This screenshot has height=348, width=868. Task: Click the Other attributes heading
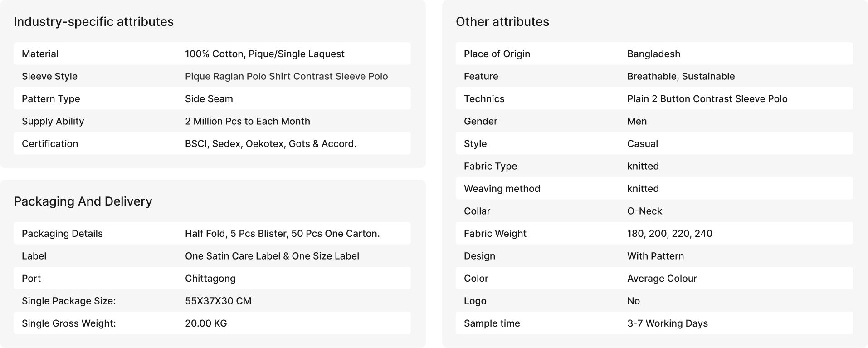click(x=502, y=22)
